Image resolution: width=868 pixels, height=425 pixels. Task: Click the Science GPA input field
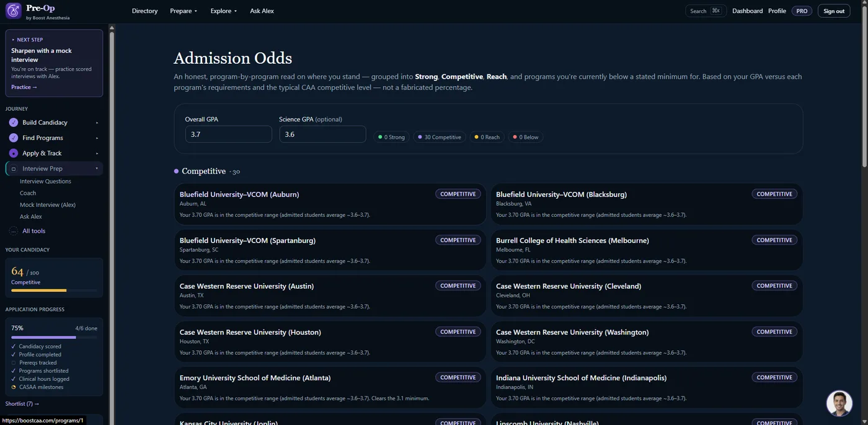(322, 134)
